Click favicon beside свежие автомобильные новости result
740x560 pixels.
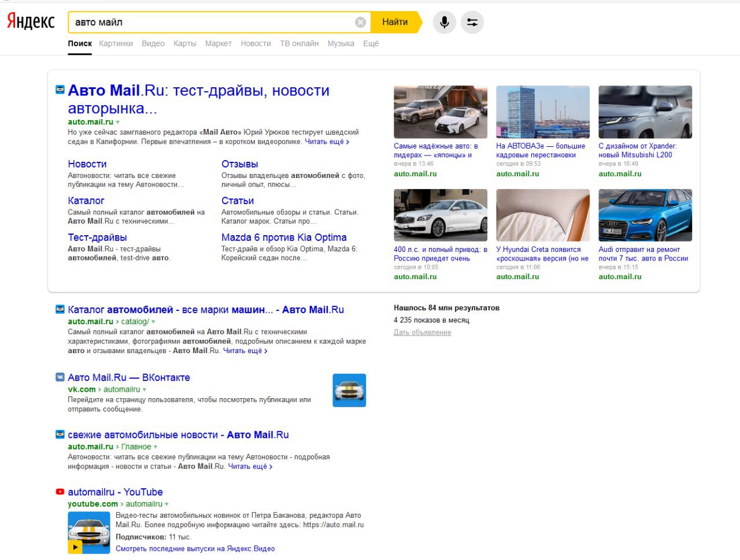(60, 434)
